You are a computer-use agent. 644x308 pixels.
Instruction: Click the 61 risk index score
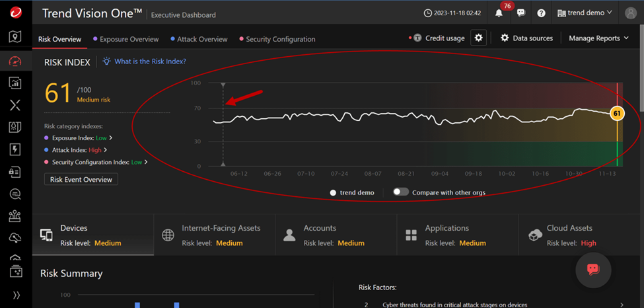(58, 93)
